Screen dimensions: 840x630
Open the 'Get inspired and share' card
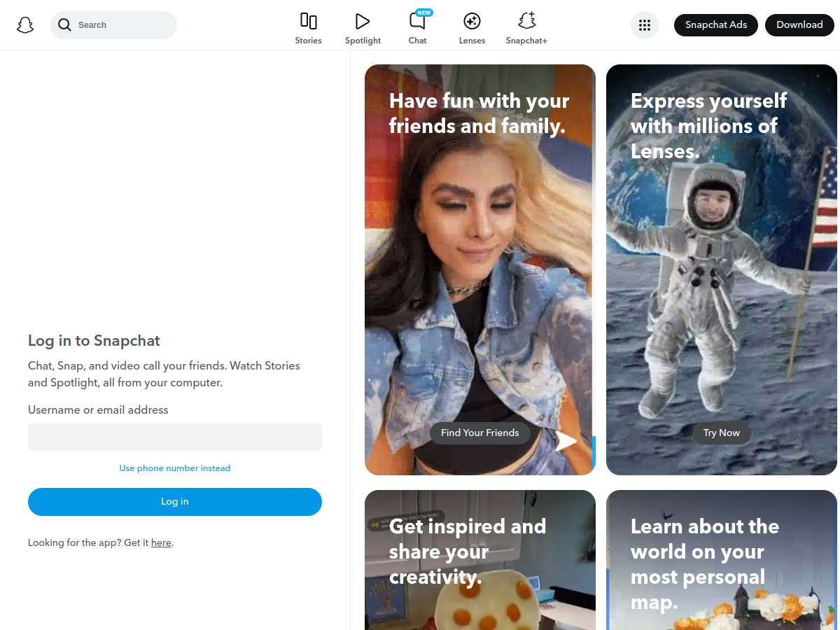pos(480,560)
